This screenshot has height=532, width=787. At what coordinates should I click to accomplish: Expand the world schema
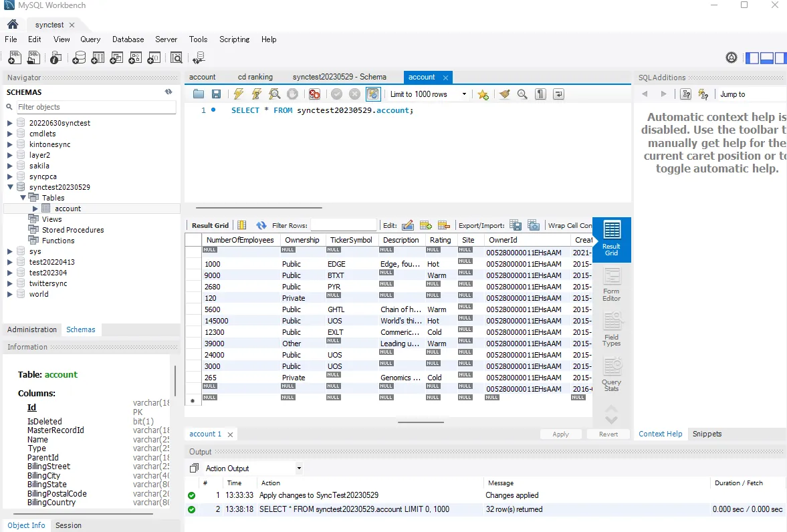8,294
